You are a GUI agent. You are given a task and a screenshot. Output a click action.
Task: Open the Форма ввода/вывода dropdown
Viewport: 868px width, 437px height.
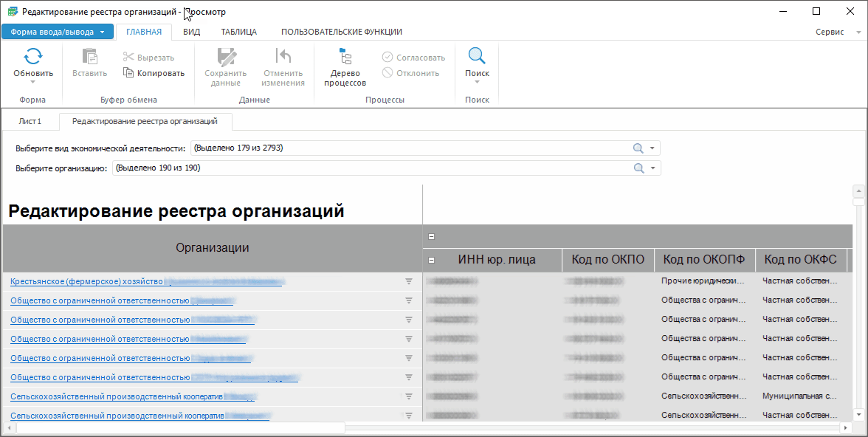coord(58,32)
